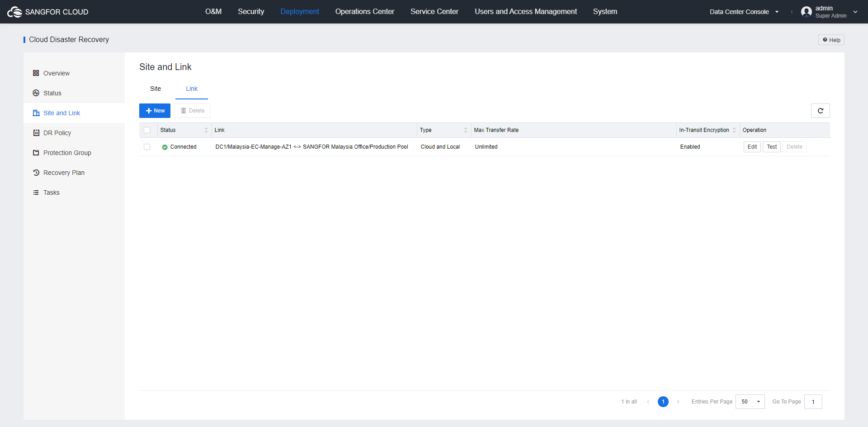Select the Link tab
The width and height of the screenshot is (868, 427).
point(192,89)
